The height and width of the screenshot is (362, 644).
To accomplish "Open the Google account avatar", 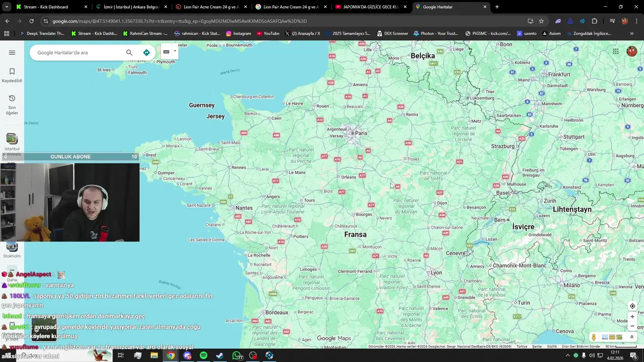I will 632,51.
